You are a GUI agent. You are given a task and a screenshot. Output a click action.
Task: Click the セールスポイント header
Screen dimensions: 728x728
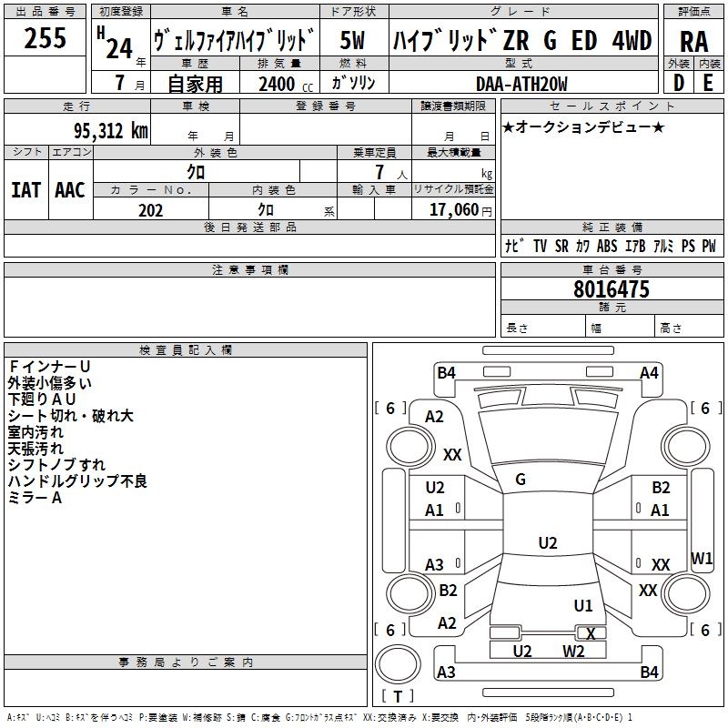coord(612,106)
